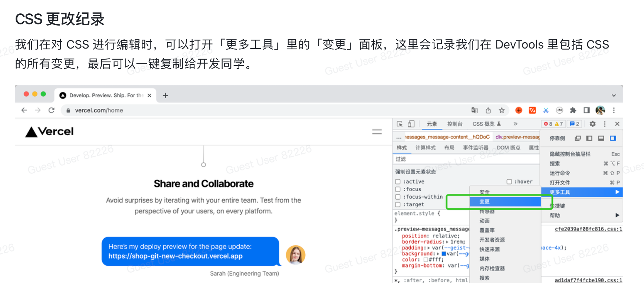The image size is (644, 283).
Task: Enable the :hover state checkbox
Action: pos(509,182)
